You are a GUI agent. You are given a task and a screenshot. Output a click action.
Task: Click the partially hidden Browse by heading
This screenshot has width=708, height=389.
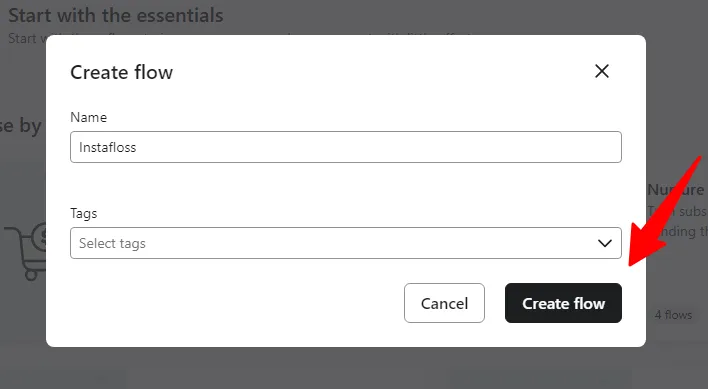pos(21,126)
